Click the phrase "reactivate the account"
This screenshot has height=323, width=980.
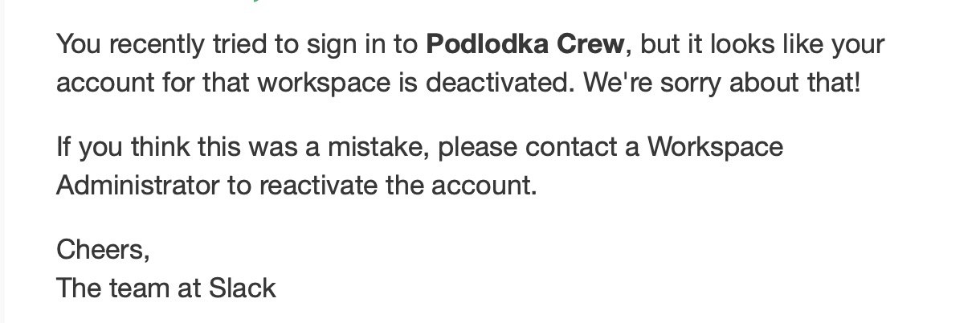click(x=394, y=186)
